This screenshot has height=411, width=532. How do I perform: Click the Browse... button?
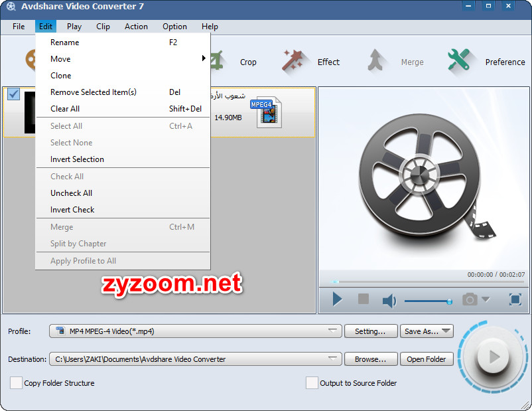click(x=371, y=359)
